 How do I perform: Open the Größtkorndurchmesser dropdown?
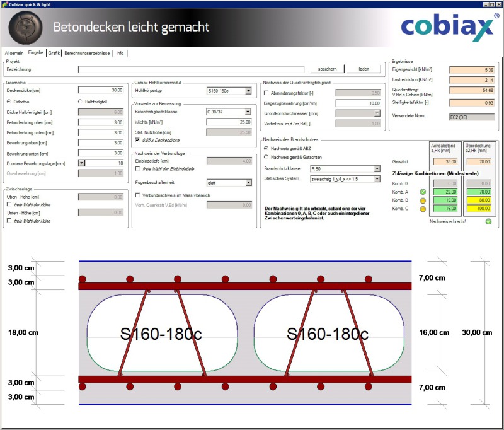(x=377, y=113)
